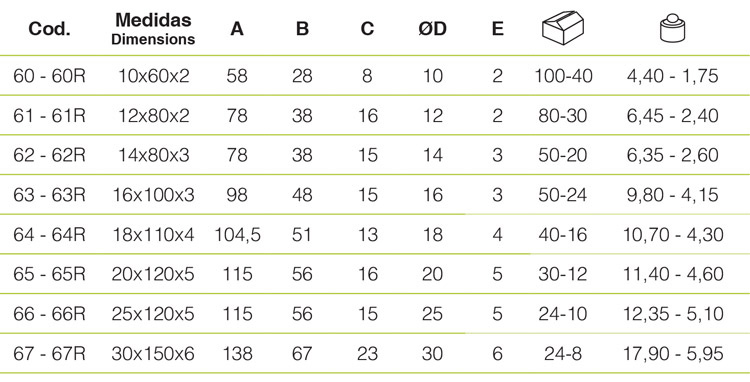Select the Cod. column header
750x382 pixels.
pos(49,29)
